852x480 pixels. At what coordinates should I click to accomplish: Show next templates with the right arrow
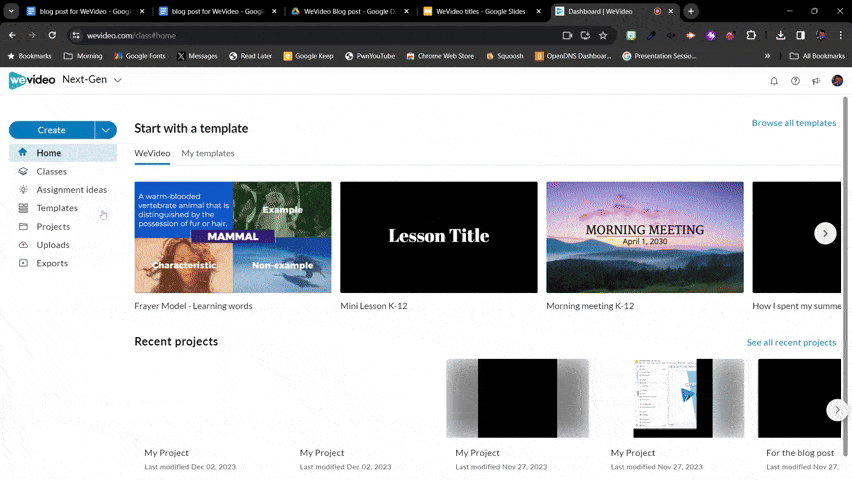coord(825,233)
